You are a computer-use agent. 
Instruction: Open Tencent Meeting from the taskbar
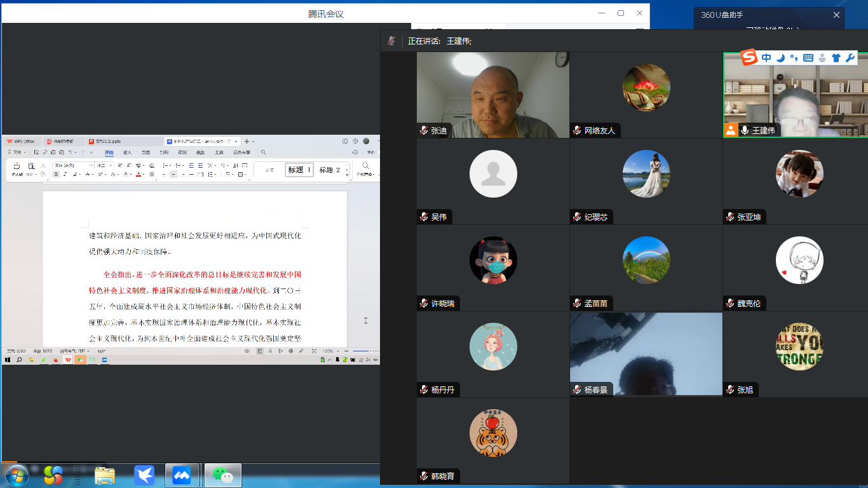point(181,475)
